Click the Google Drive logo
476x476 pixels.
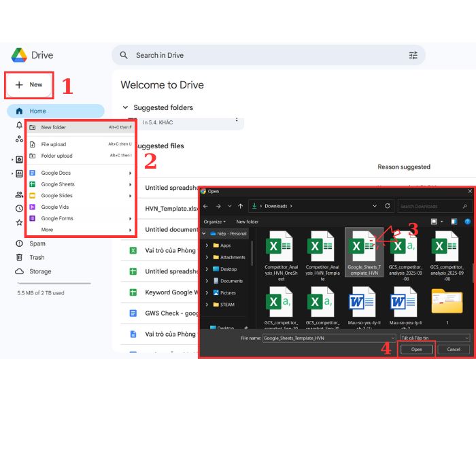click(x=19, y=55)
